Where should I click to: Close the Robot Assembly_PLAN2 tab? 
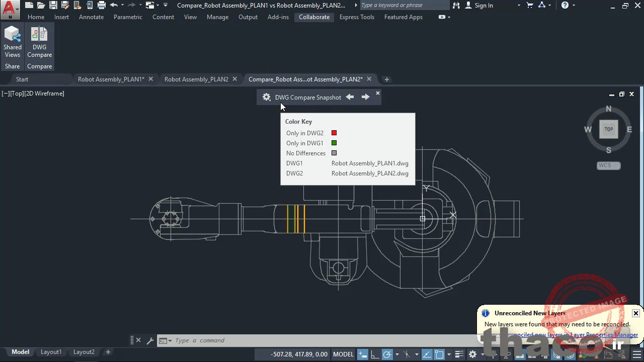(235, 79)
